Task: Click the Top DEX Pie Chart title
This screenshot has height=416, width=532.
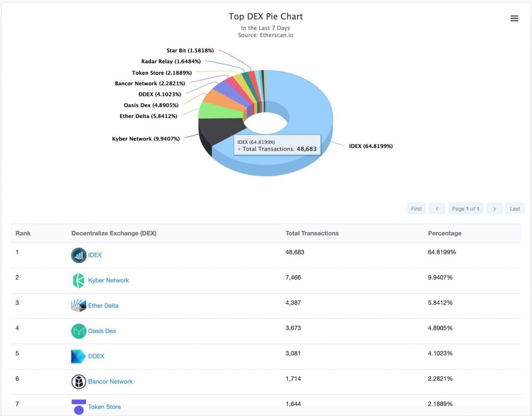Action: (265, 17)
